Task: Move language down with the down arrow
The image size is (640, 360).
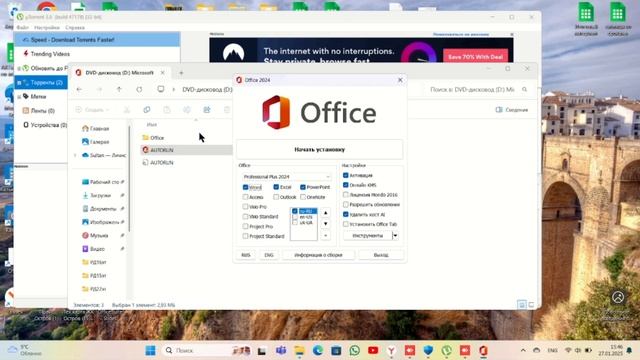Action: (x=325, y=224)
